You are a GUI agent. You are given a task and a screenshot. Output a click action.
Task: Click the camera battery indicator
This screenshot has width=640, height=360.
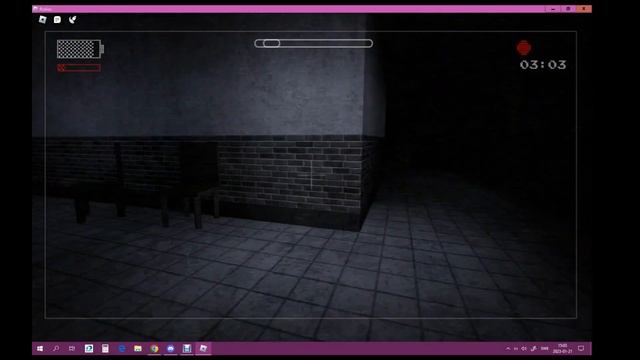tap(80, 49)
